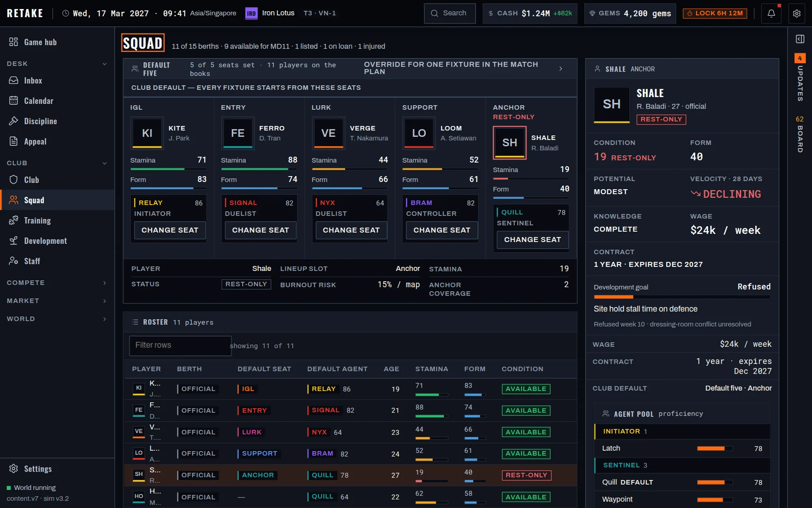Collapse the right side panel icon
812x508 pixels.
(800, 39)
